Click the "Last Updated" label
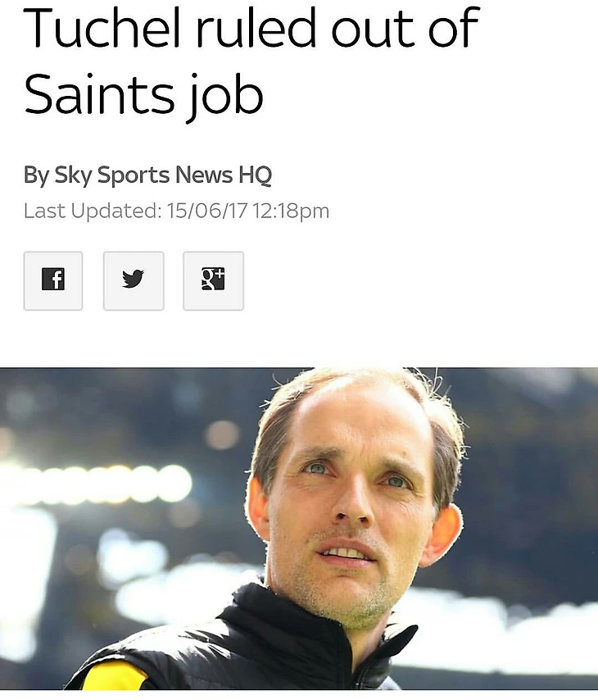598x700 pixels. click(x=92, y=211)
